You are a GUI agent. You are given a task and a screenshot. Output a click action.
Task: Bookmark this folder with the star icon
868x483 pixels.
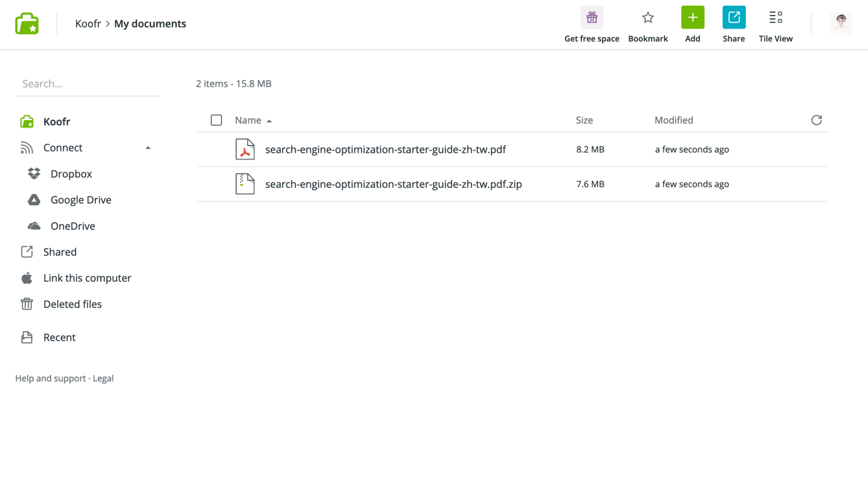648,18
